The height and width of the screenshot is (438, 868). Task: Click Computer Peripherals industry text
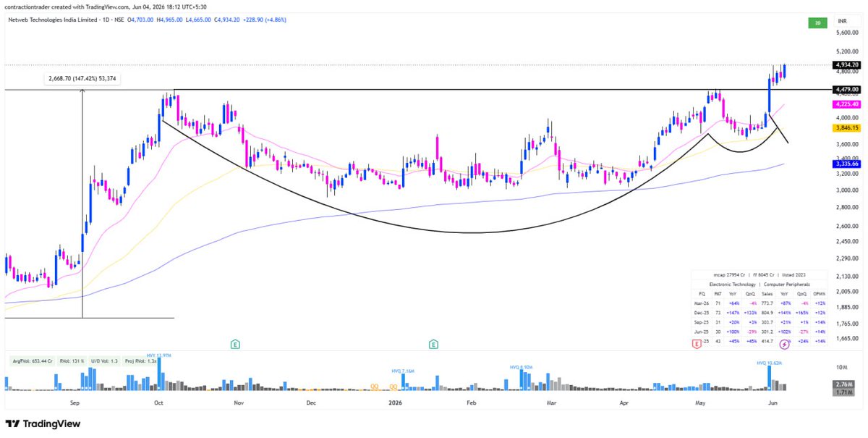(787, 285)
